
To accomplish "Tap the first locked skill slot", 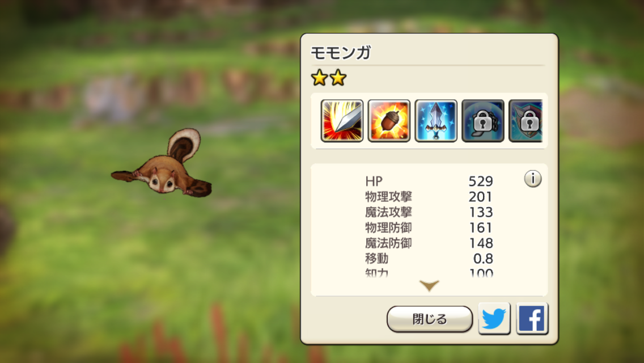I will tap(482, 121).
